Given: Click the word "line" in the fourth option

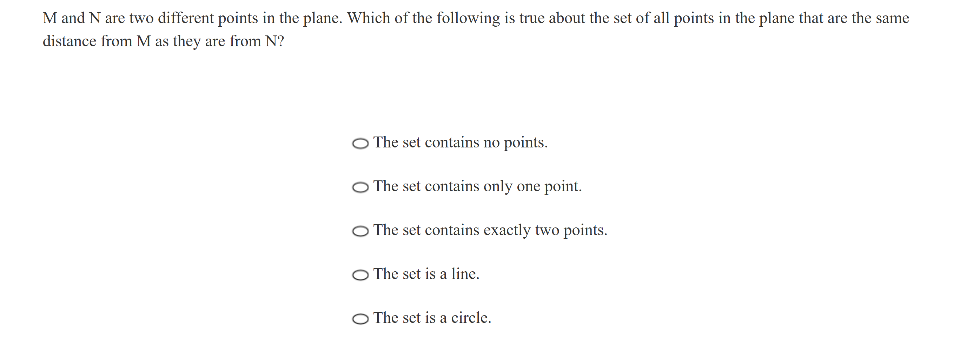Looking at the screenshot, I should [464, 274].
